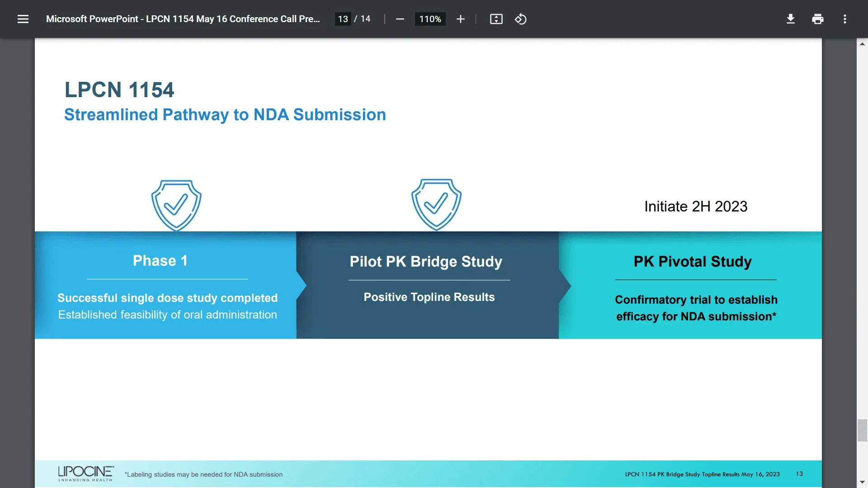Click the zoom out minus button
The height and width of the screenshot is (488, 868).
tap(400, 19)
